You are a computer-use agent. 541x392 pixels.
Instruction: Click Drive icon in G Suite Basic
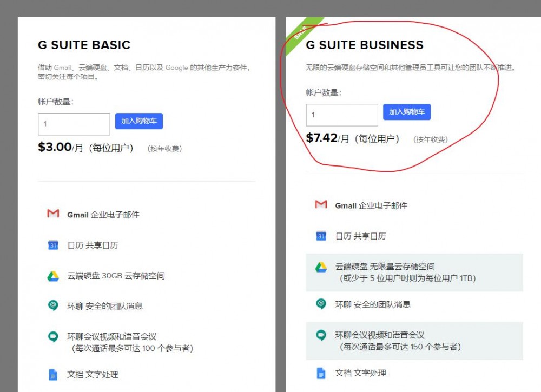pos(53,276)
